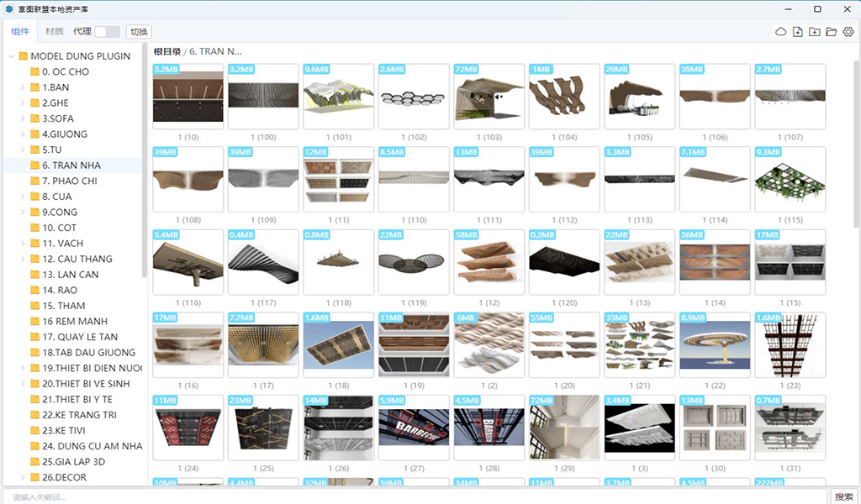Expand the 5.TU folder
861x504 pixels.
pos(23,150)
